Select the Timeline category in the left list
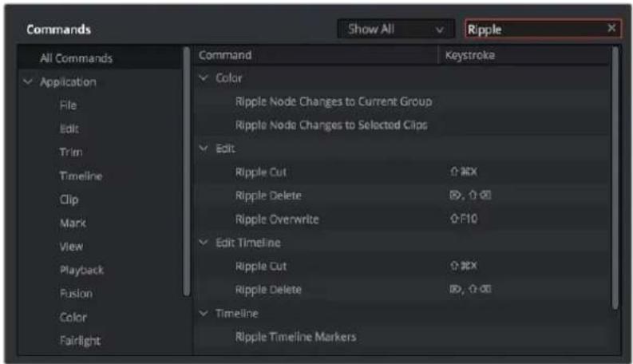 [x=81, y=176]
